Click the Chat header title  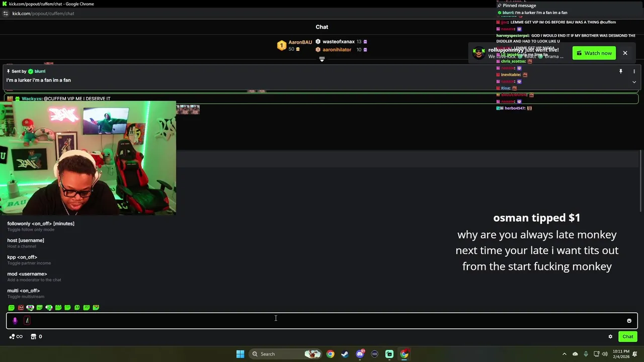coord(322,27)
